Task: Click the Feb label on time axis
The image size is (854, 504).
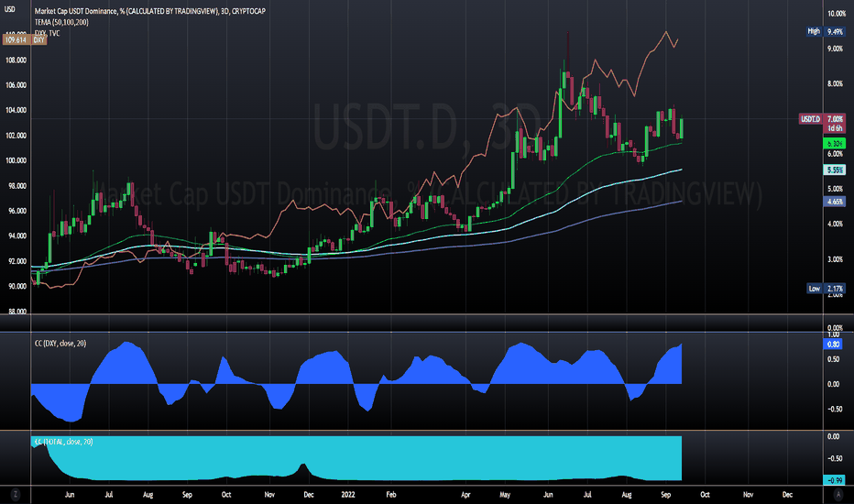Action: [x=391, y=495]
